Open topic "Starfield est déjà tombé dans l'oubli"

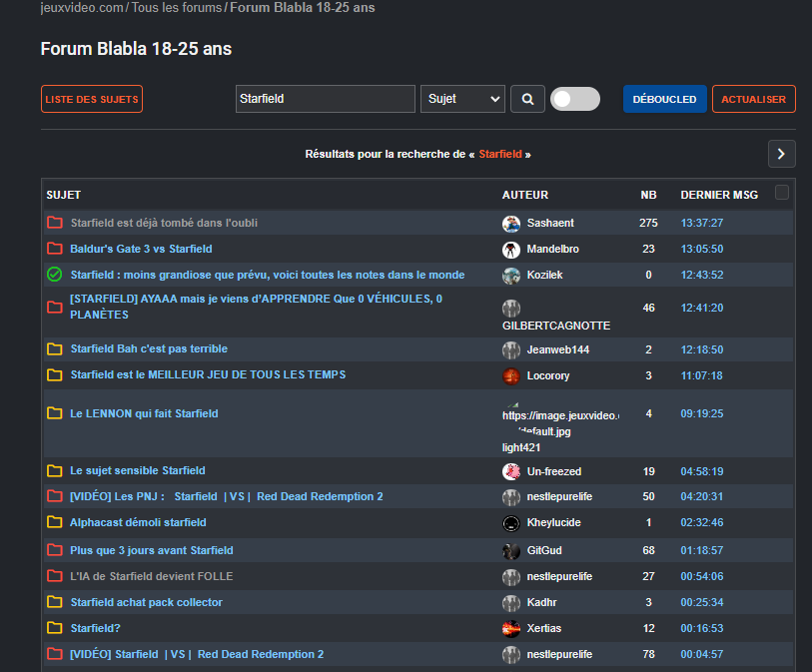point(164,223)
